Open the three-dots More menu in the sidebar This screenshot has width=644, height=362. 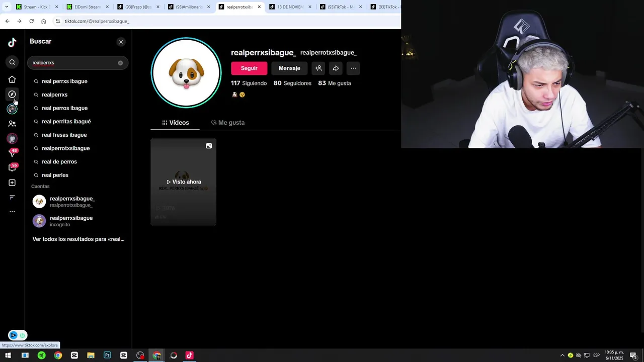(12, 212)
